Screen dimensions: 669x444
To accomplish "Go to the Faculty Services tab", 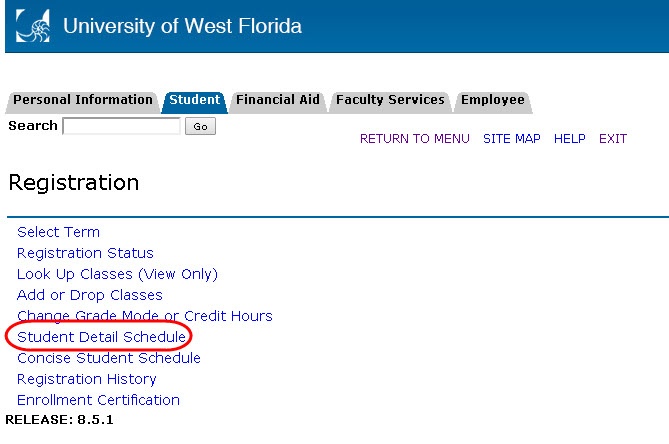I will click(390, 100).
